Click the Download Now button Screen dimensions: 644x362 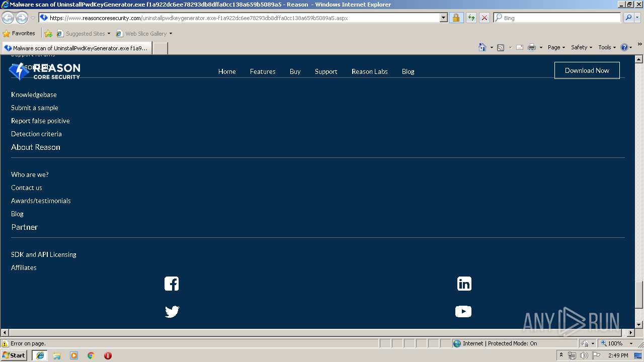[x=587, y=70]
